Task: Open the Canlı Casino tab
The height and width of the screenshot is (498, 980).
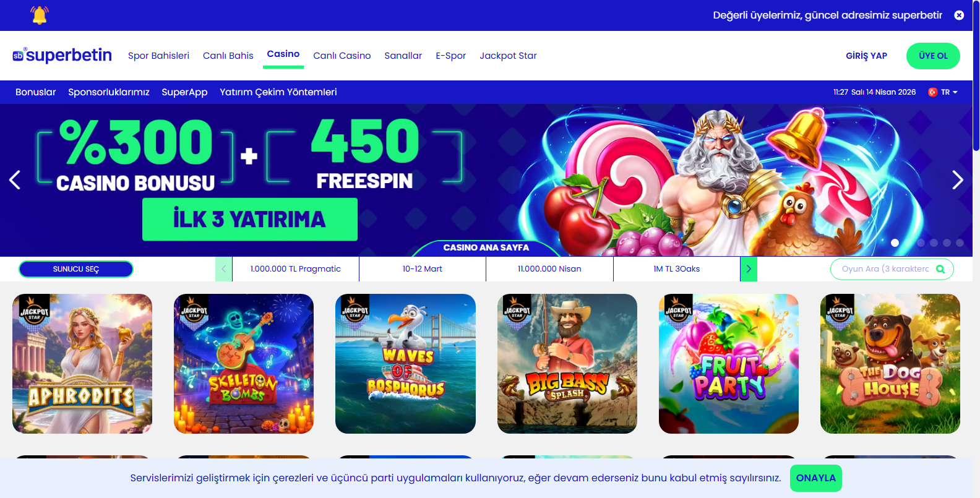Action: tap(342, 56)
